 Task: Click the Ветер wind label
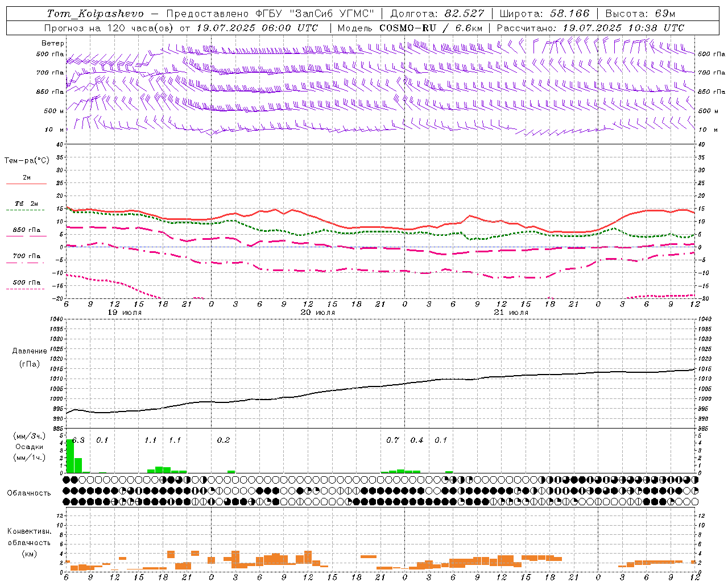(53, 43)
